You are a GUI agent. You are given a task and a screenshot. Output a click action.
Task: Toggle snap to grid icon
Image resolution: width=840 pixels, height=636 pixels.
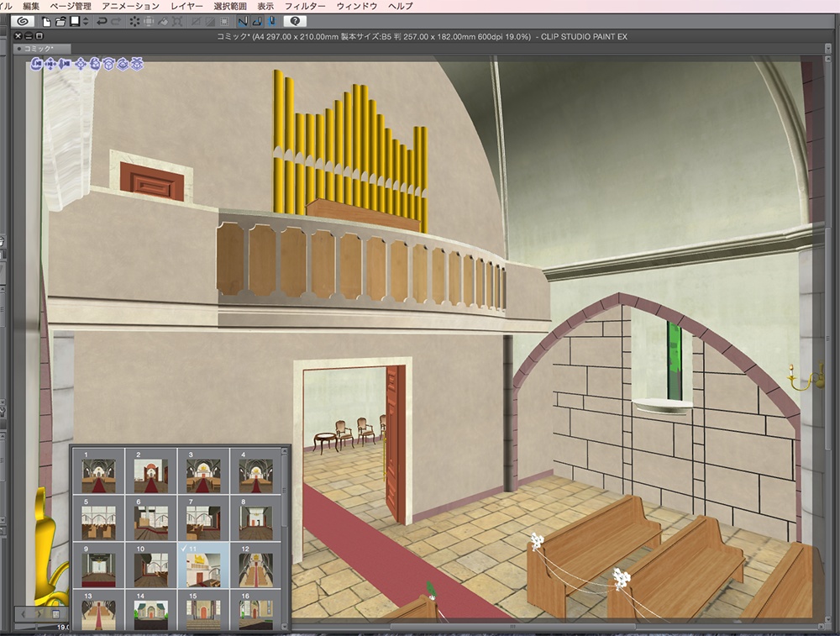point(272,21)
